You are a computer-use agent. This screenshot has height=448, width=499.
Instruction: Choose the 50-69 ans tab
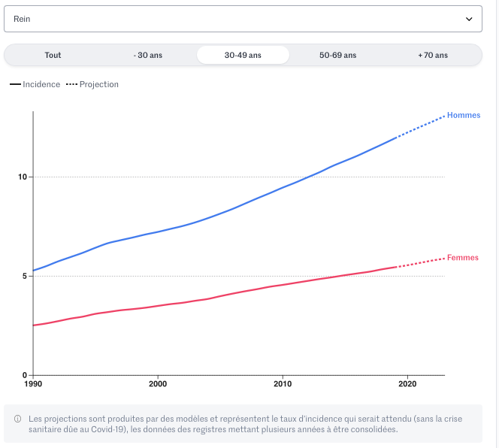coord(337,55)
